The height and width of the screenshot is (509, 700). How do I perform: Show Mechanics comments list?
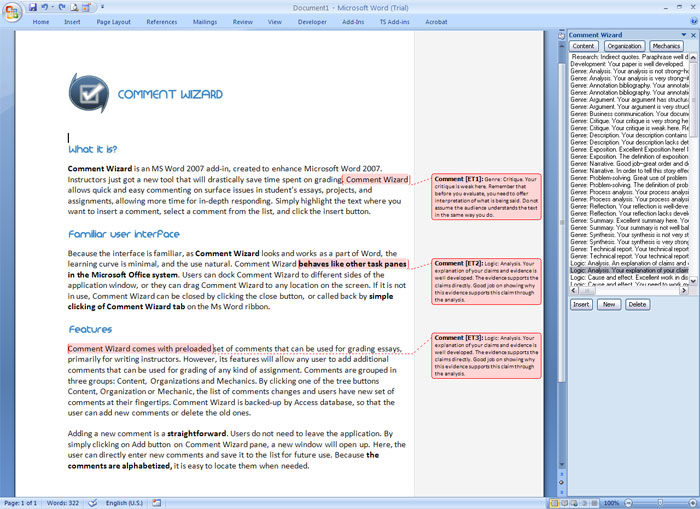tap(666, 46)
